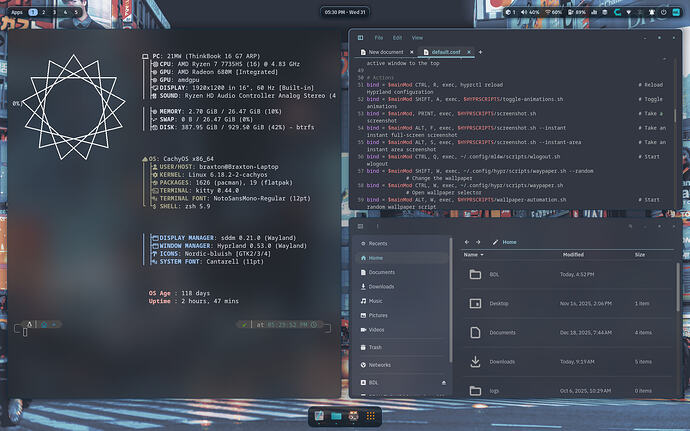Sort by the Modified column header
The image size is (690, 431).
tap(573, 254)
